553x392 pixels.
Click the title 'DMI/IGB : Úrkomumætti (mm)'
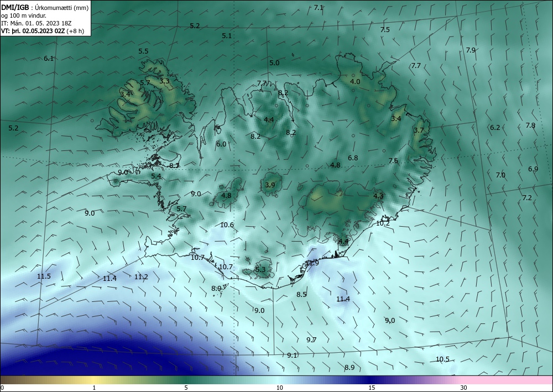click(45, 7)
